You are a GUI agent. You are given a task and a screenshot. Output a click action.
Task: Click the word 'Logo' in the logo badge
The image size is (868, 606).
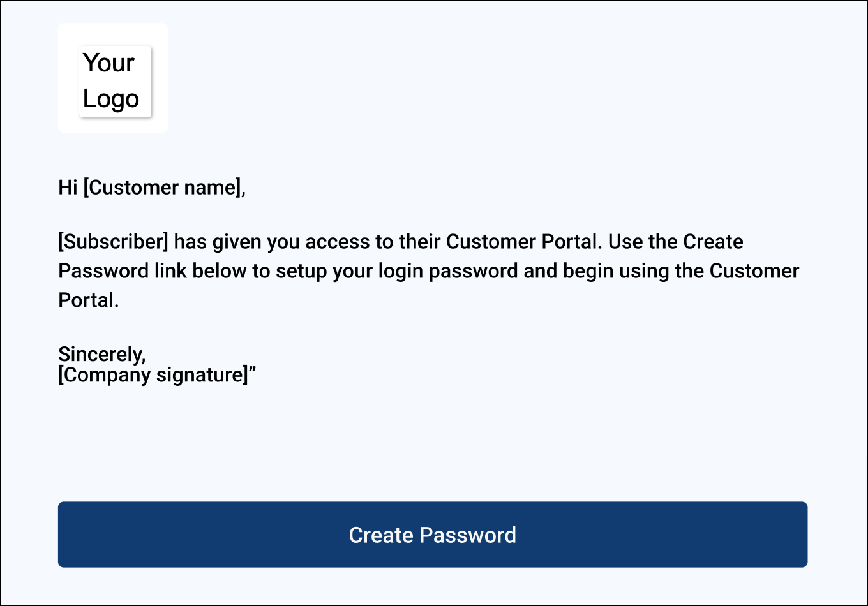110,99
